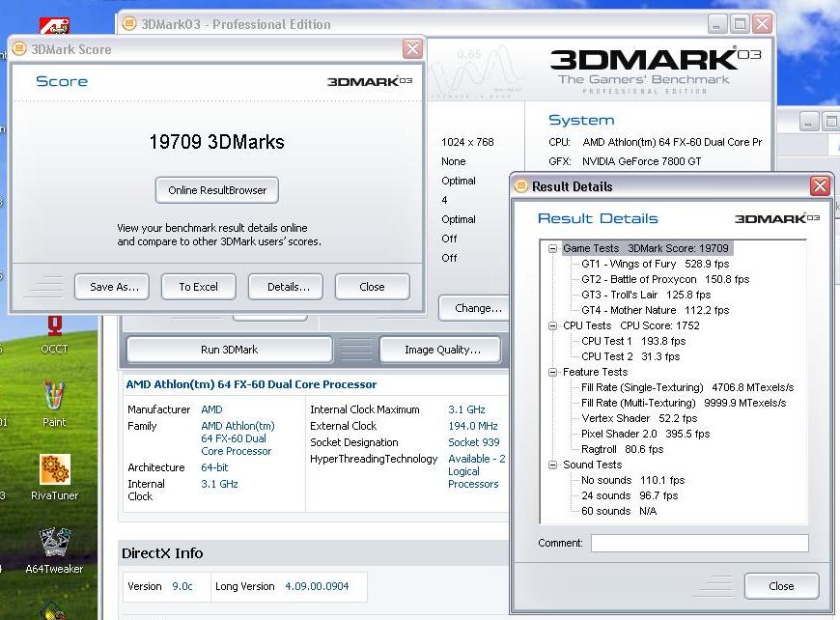Collapse the CPU Tests tree node
Viewport: 840px width, 620px height.
tap(553, 325)
